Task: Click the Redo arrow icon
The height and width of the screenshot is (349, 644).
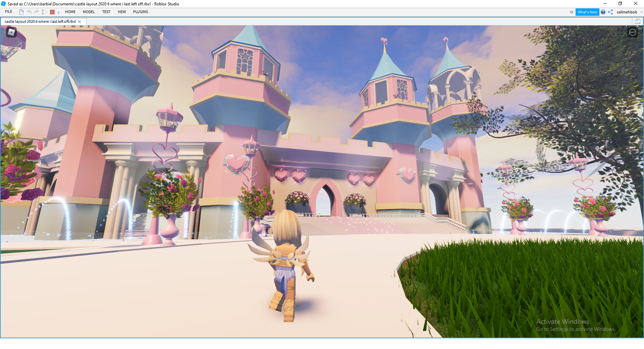Action: pyautogui.click(x=37, y=12)
